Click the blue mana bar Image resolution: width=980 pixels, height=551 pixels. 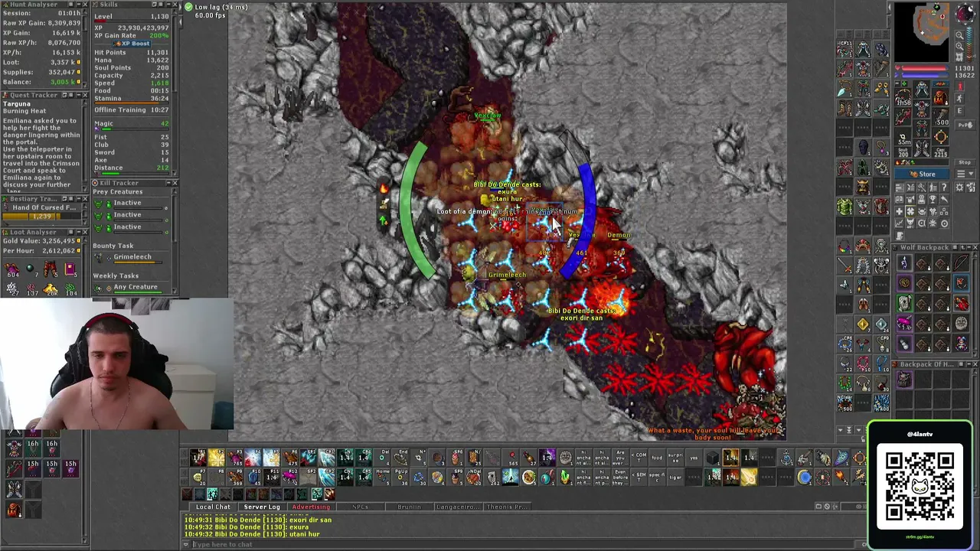(925, 75)
